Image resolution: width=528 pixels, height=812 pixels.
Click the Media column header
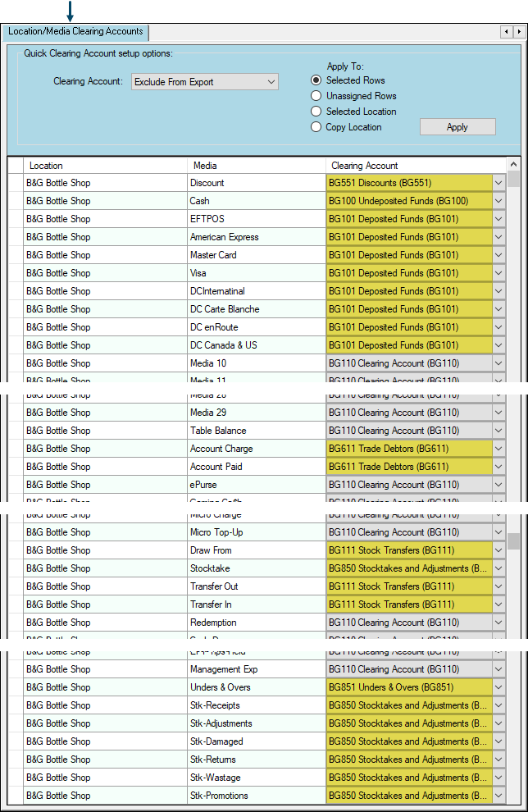click(256, 166)
